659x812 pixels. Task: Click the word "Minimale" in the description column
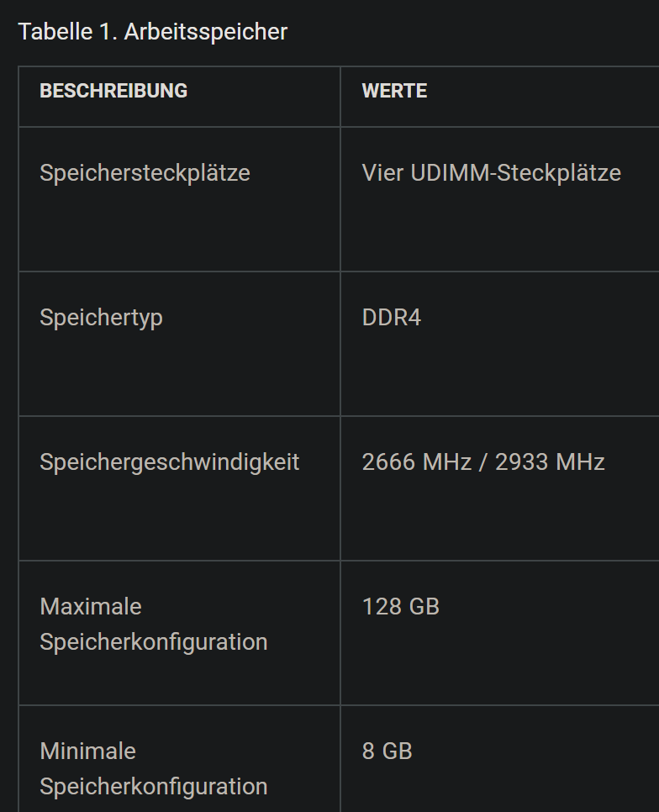(x=87, y=751)
